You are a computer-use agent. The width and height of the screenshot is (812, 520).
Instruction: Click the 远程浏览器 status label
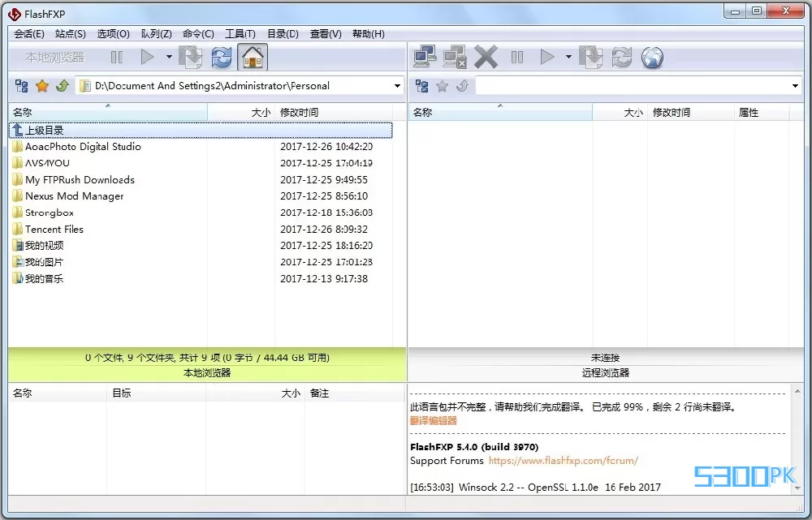[606, 372]
